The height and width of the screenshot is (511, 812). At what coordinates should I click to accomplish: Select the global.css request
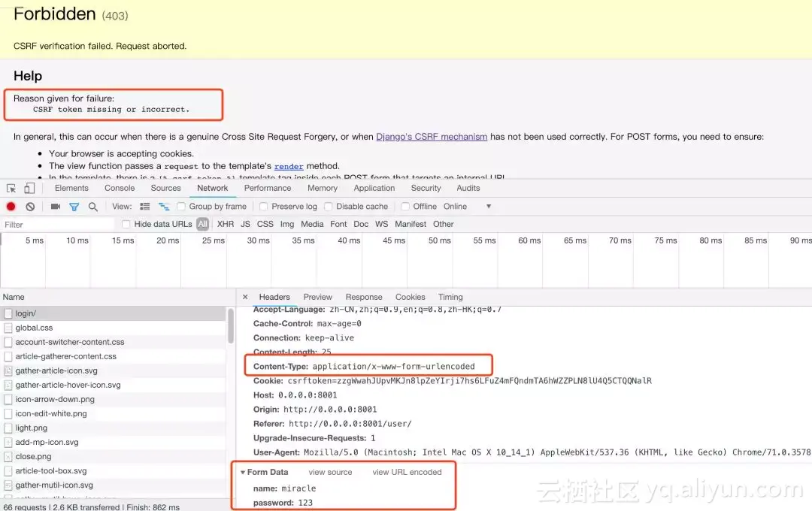tap(114, 328)
